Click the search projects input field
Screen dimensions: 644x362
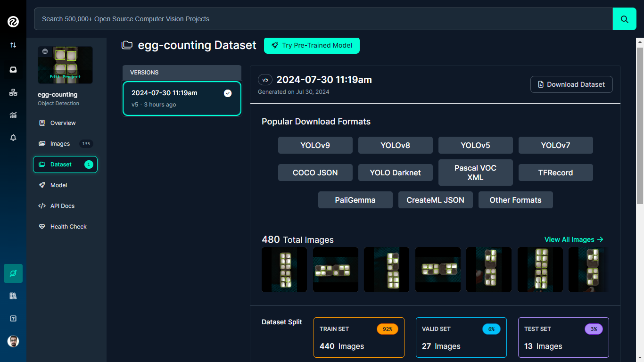[323, 19]
